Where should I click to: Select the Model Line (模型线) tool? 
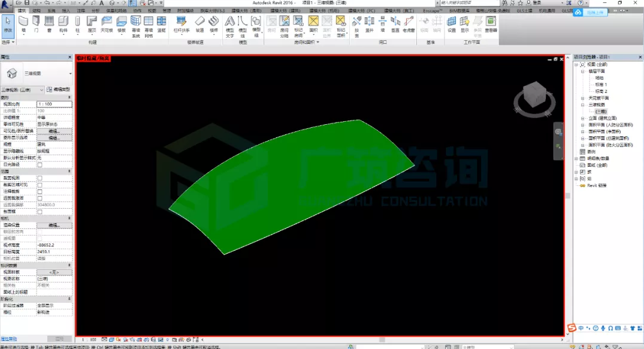(243, 27)
